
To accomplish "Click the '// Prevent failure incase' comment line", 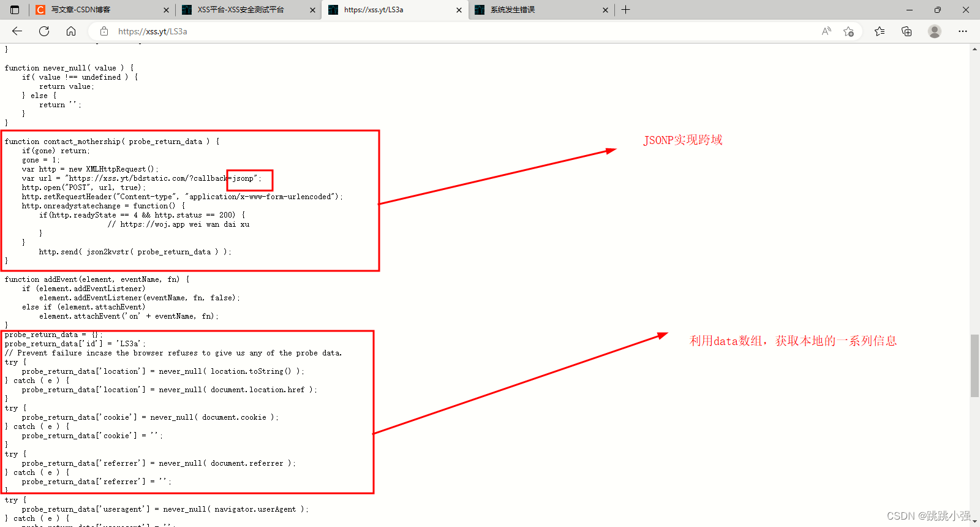I will pos(173,353).
